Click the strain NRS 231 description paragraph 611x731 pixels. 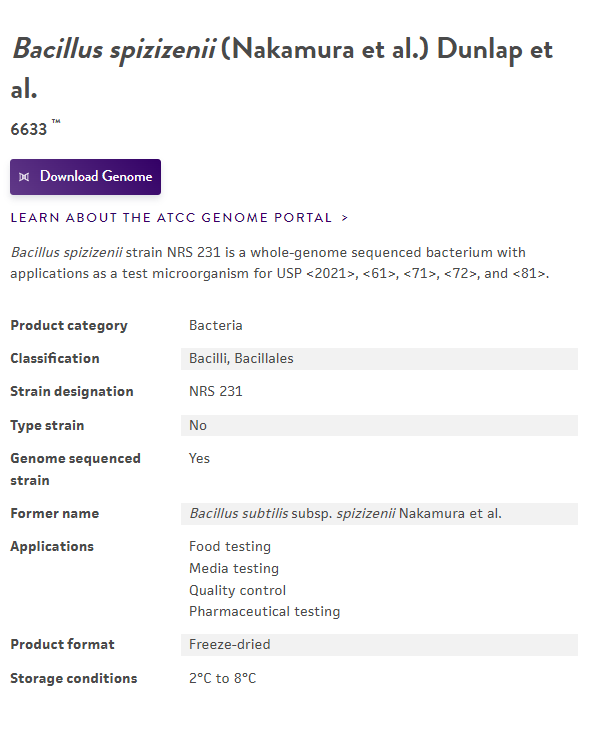[279, 263]
